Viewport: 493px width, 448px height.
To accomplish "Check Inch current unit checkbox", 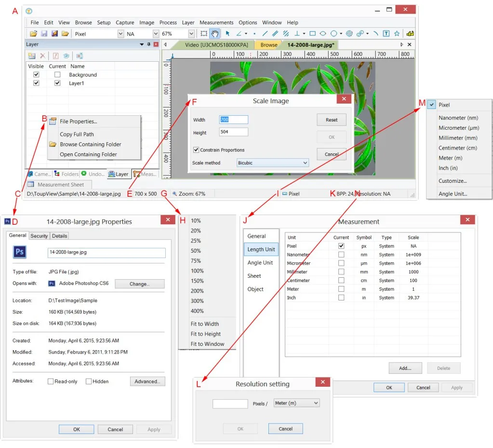I will (341, 298).
